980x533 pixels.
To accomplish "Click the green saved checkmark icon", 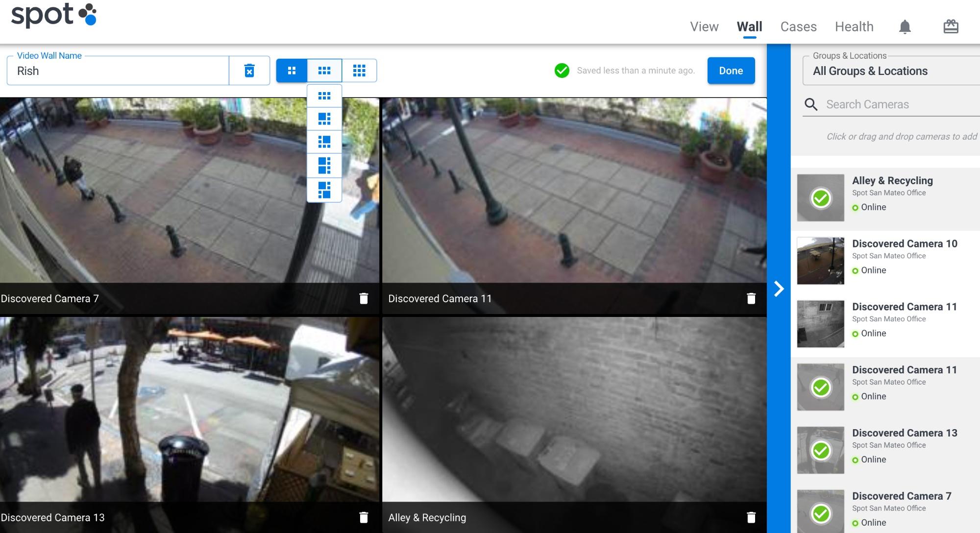I will (x=562, y=71).
